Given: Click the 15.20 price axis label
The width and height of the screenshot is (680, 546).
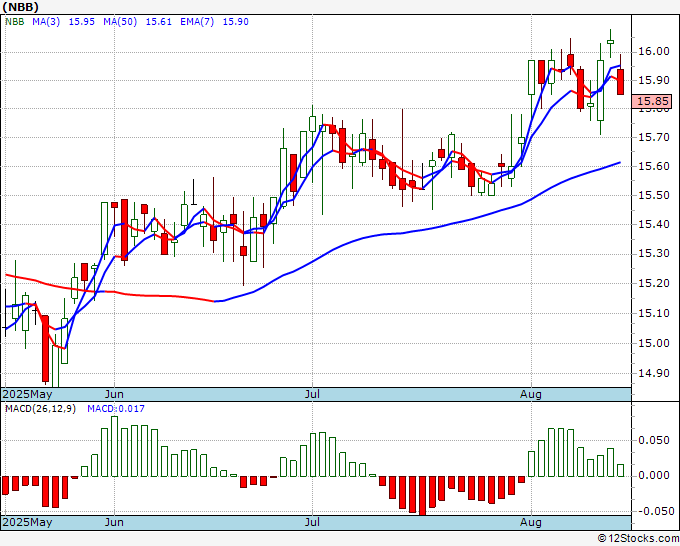Looking at the screenshot, I should point(654,284).
